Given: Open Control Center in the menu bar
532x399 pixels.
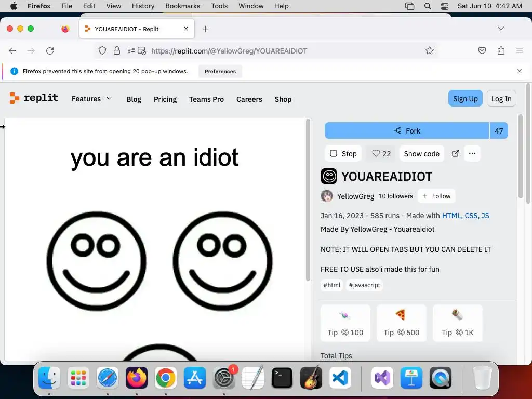Looking at the screenshot, I should (445, 6).
